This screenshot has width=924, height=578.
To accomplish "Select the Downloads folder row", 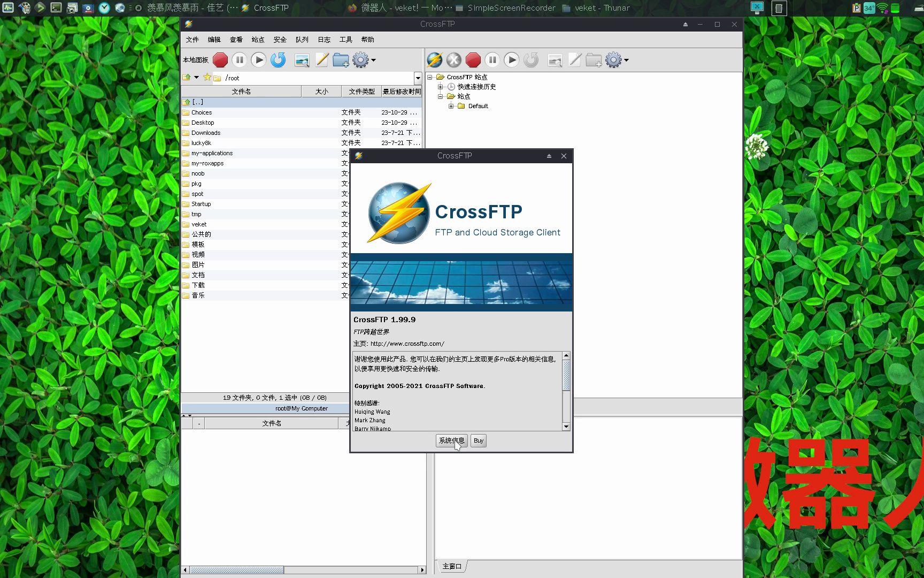I will click(x=302, y=133).
